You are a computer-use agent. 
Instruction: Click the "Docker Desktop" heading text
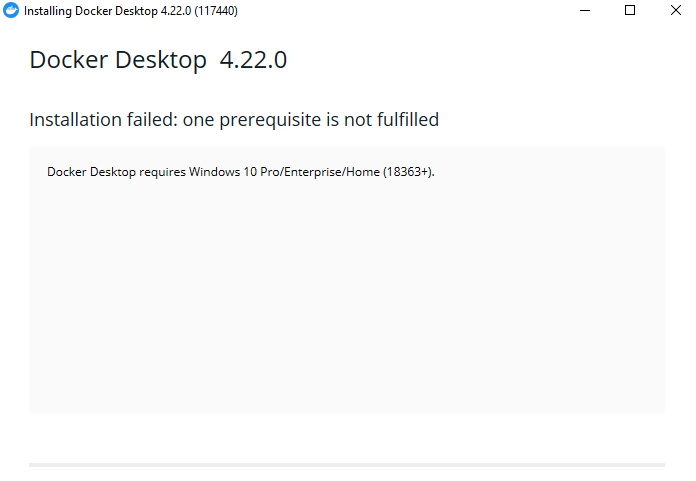[x=118, y=60]
